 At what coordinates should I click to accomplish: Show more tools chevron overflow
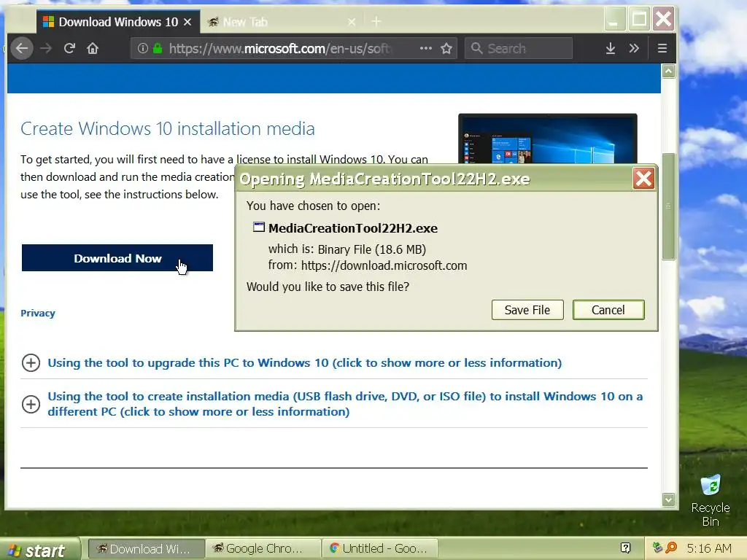tap(634, 48)
